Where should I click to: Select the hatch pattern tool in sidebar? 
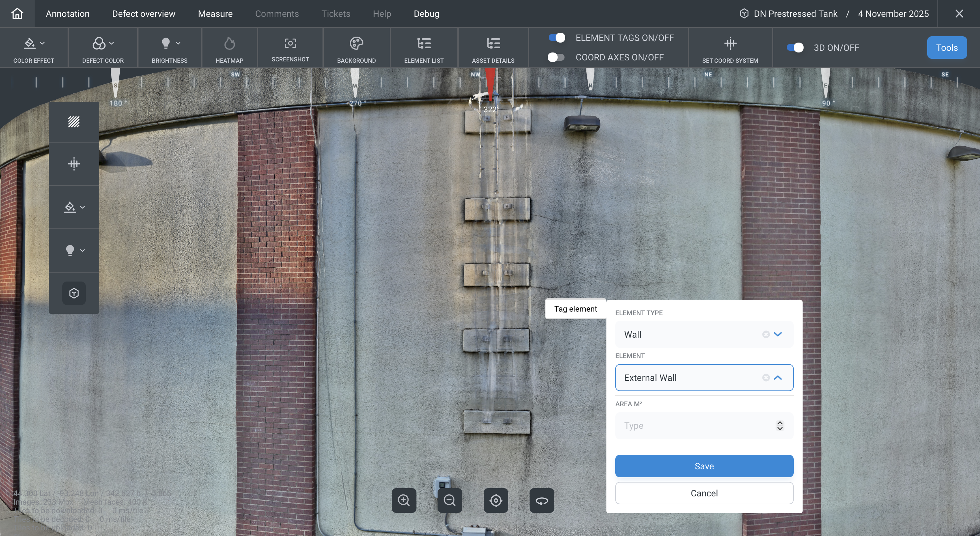74,122
